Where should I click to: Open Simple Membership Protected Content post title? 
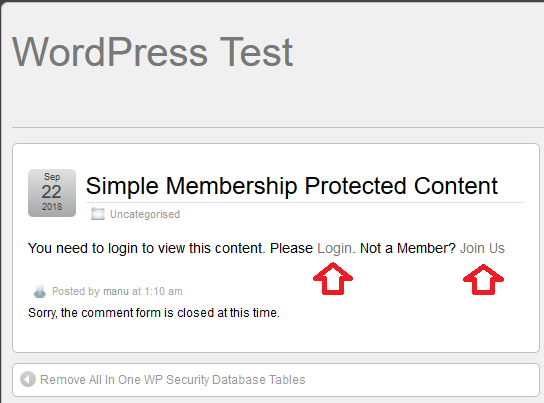click(291, 186)
